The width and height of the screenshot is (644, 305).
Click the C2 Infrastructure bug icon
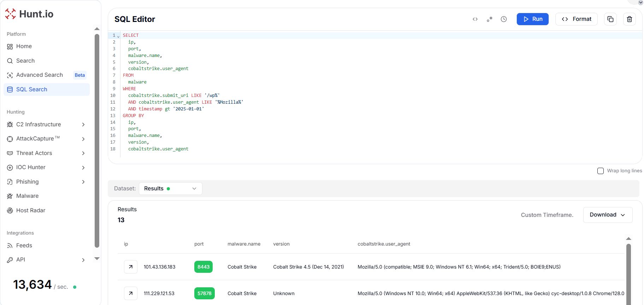[x=10, y=125]
